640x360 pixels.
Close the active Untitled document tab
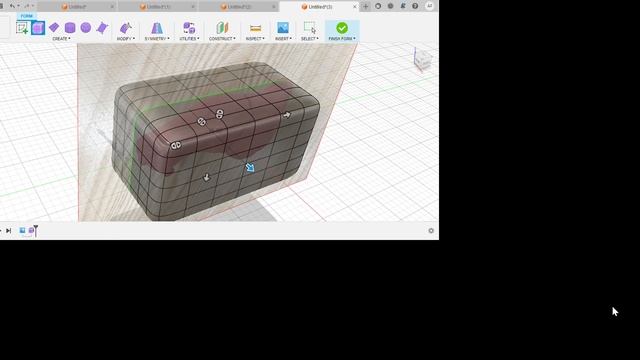click(354, 7)
